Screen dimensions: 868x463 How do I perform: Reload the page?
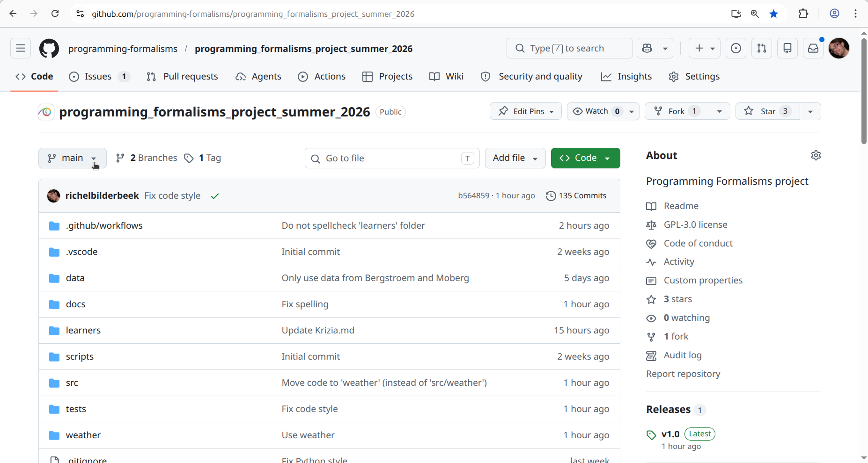pos(55,14)
